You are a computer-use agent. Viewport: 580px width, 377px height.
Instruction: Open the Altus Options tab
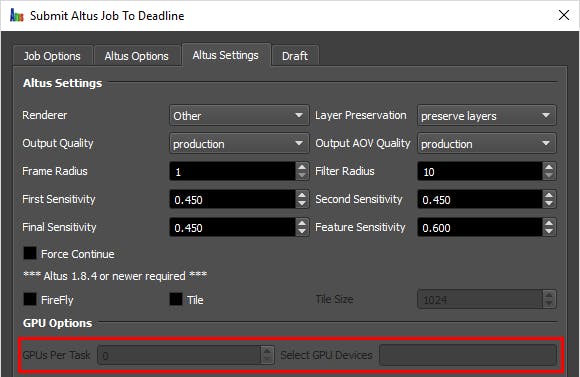(136, 56)
